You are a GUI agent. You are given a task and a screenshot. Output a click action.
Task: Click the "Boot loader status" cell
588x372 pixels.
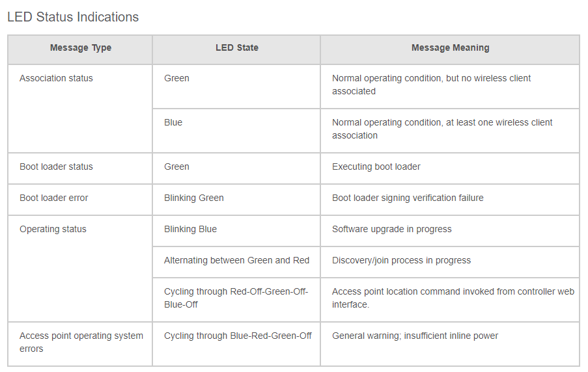coord(56,166)
